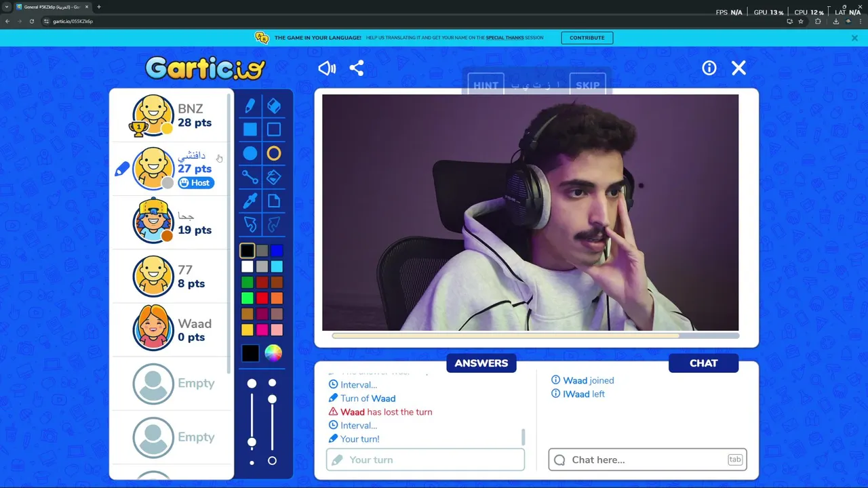Screen dimensions: 868x488
Task: Open the browser tab search dropdown
Action: tap(6, 7)
